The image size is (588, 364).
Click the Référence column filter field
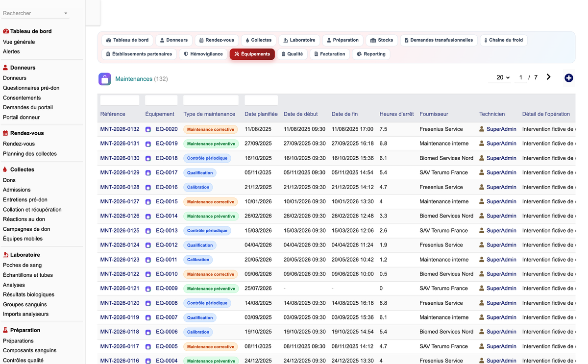click(120, 100)
